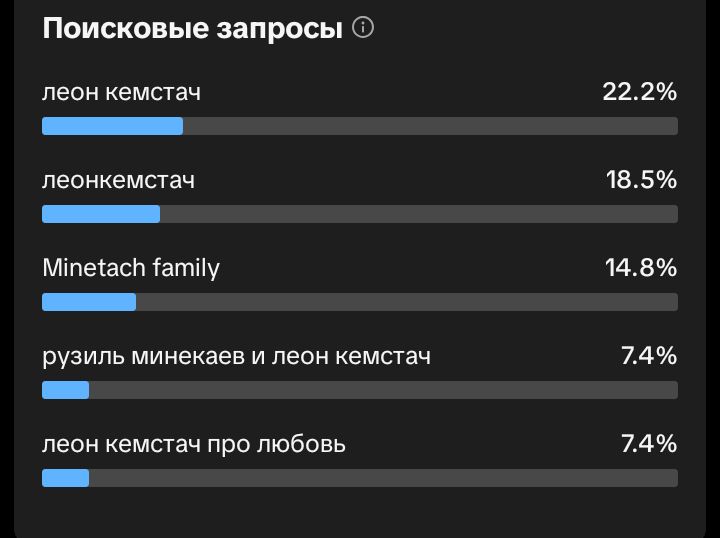Click the Minetach family blue bar

point(89,302)
